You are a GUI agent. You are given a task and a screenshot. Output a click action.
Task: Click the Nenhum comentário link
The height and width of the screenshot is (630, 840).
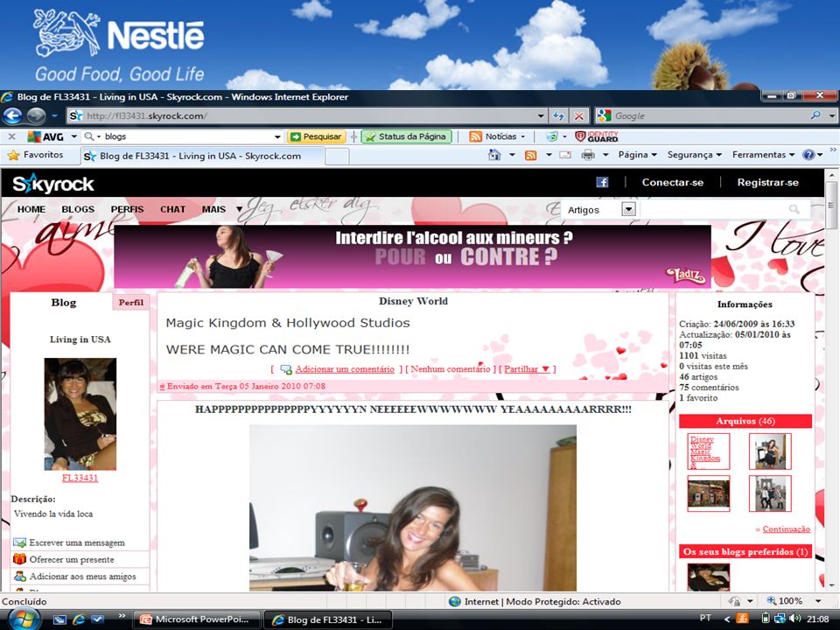point(450,369)
